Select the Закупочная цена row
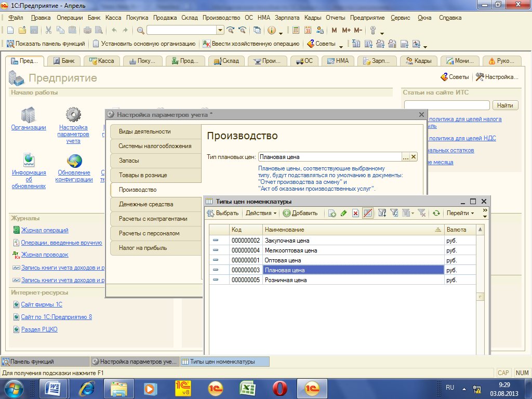The image size is (532, 399). 343,241
